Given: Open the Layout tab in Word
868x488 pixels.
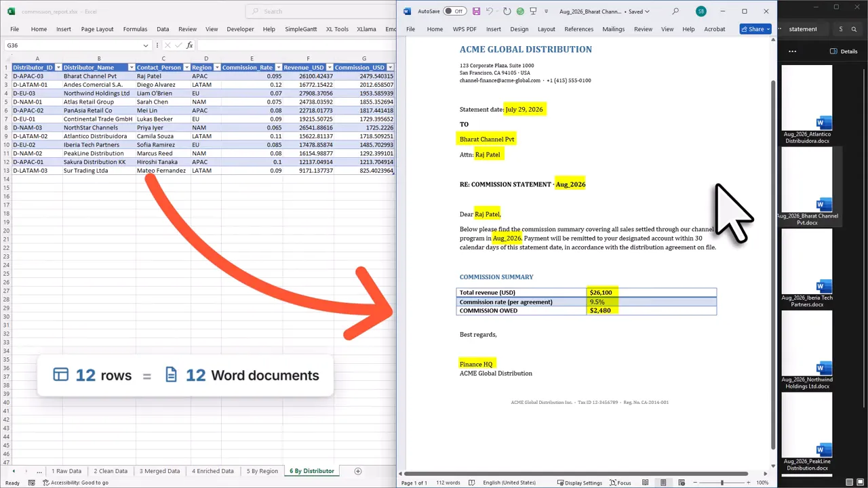Looking at the screenshot, I should tap(547, 29).
